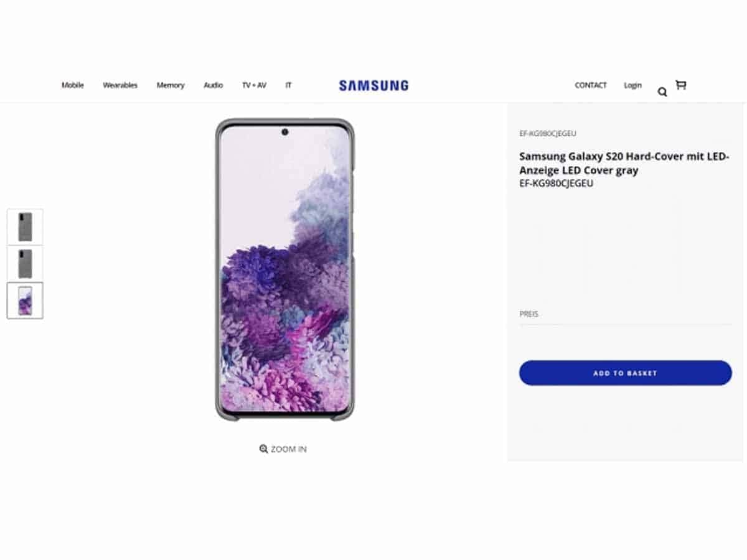Click the ZOOM IN text link
The image size is (747, 560).
coord(289,449)
